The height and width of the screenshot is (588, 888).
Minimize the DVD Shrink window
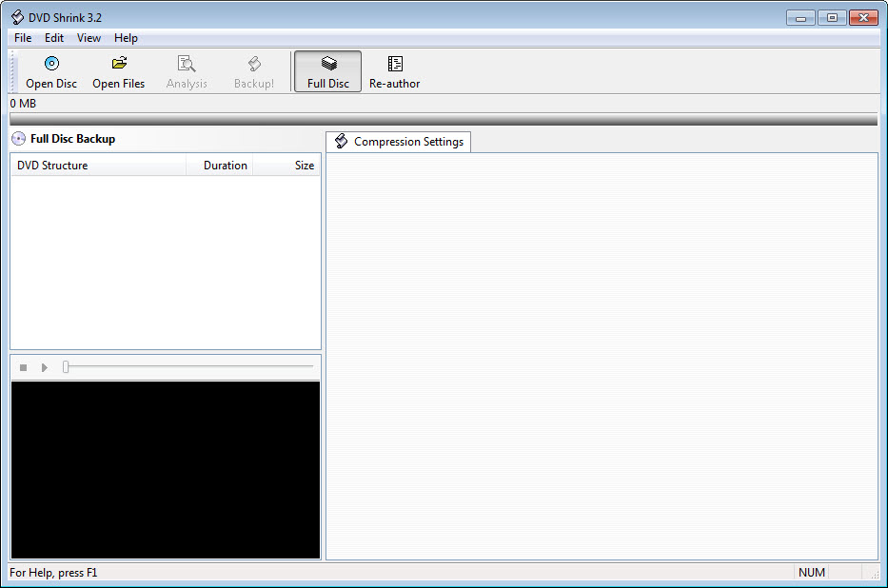click(800, 18)
